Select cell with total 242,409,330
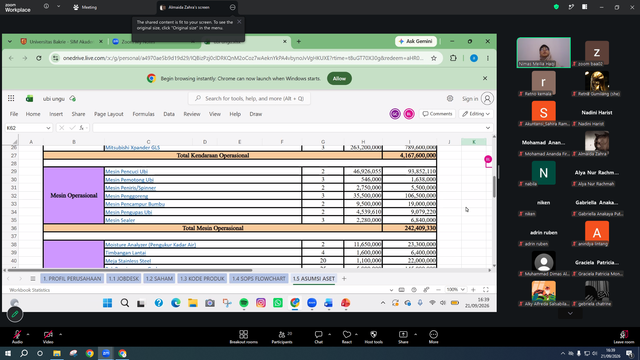This screenshot has width=640, height=360. (409, 228)
